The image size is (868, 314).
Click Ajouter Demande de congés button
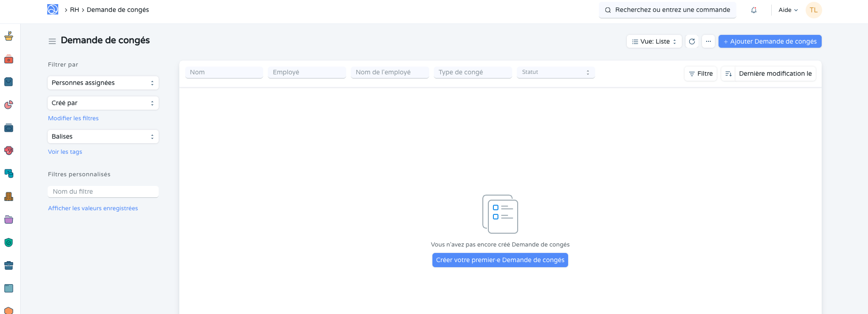[770, 41]
